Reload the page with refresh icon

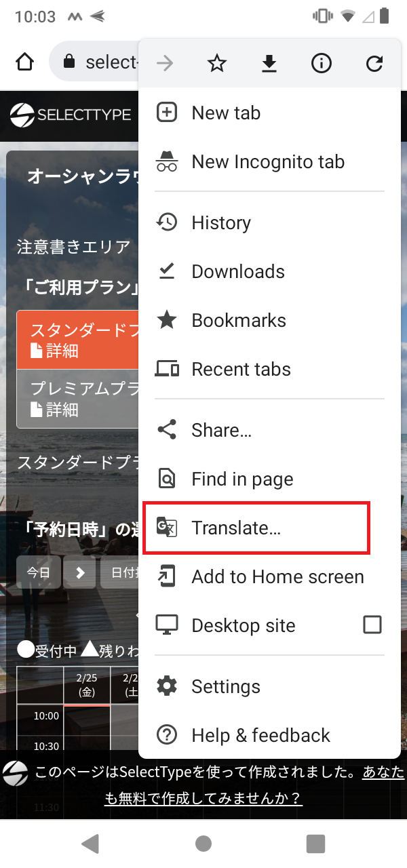tap(374, 64)
